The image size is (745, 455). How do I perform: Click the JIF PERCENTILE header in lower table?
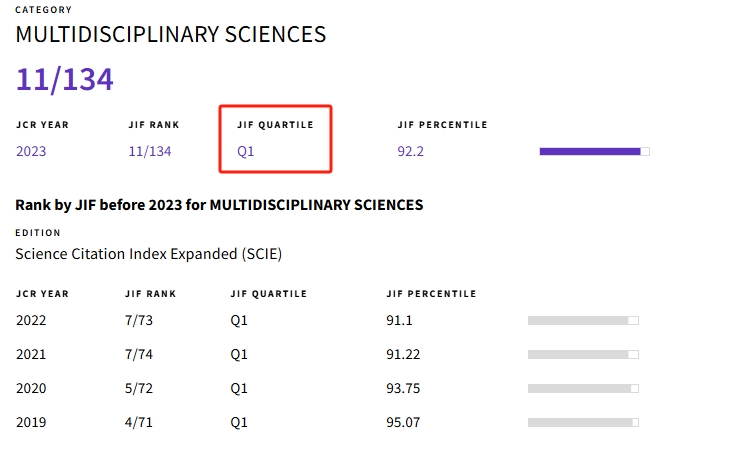(431, 294)
